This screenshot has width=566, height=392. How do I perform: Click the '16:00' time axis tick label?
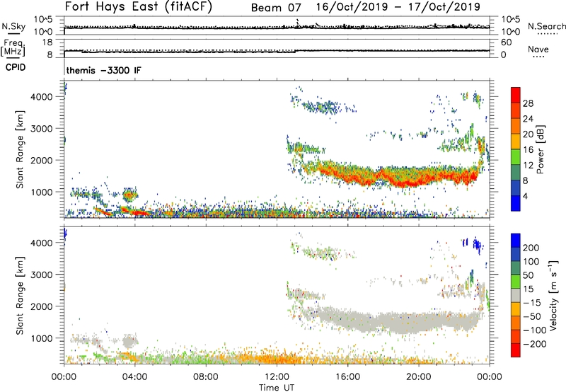(x=347, y=377)
